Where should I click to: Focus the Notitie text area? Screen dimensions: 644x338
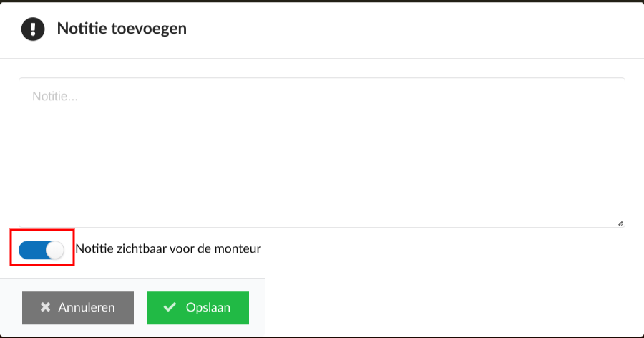coord(322,152)
